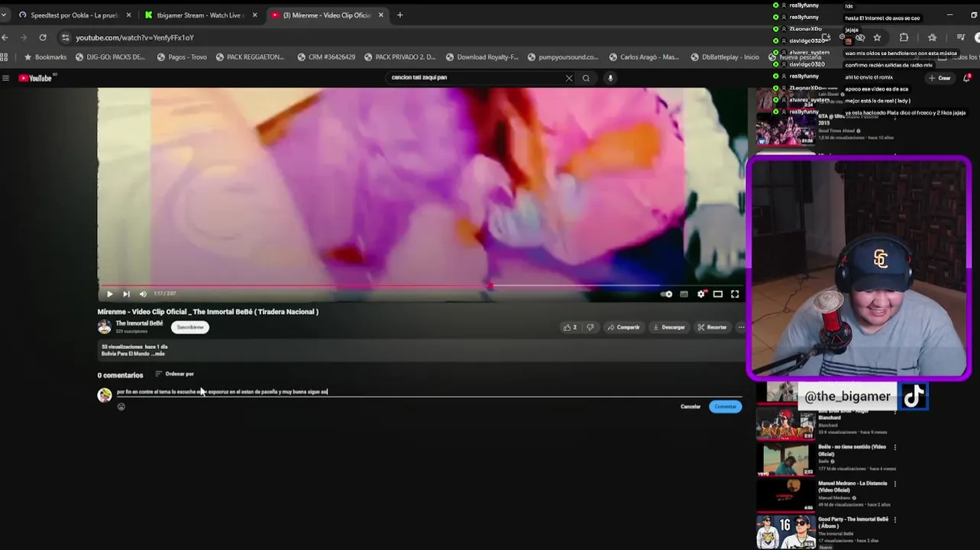Start voice search with microphone
Viewport: 980px width, 550px height.
(x=610, y=78)
